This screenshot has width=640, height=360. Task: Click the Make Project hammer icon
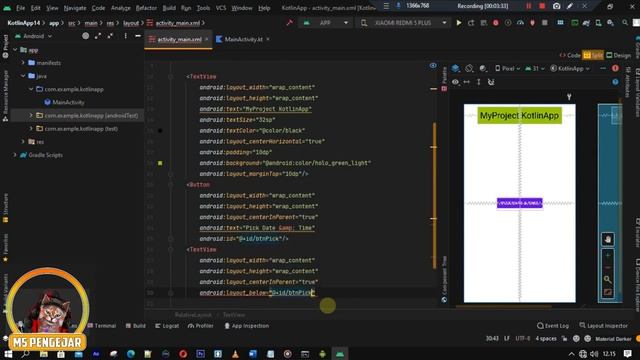coord(289,23)
